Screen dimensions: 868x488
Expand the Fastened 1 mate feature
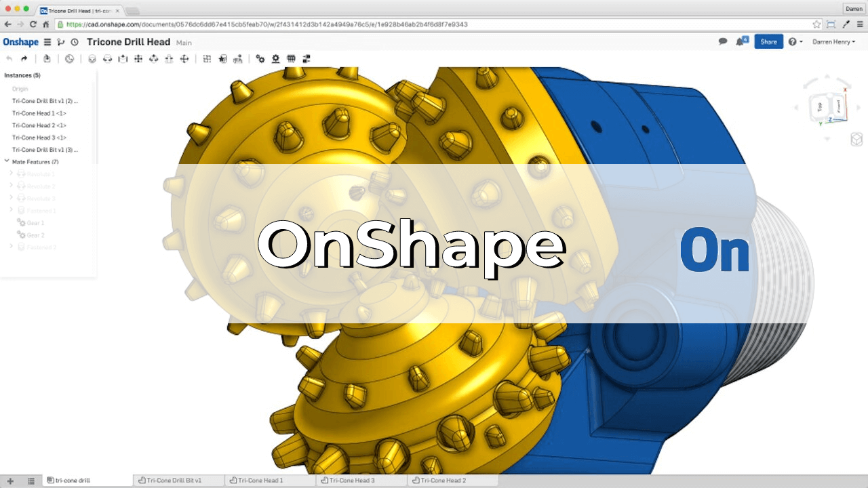point(12,210)
